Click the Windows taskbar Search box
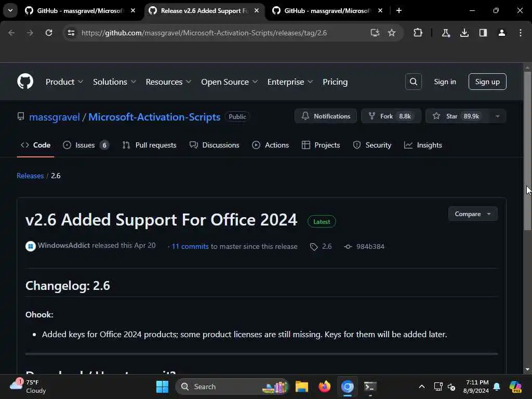Image resolution: width=532 pixels, height=399 pixels. point(232,387)
